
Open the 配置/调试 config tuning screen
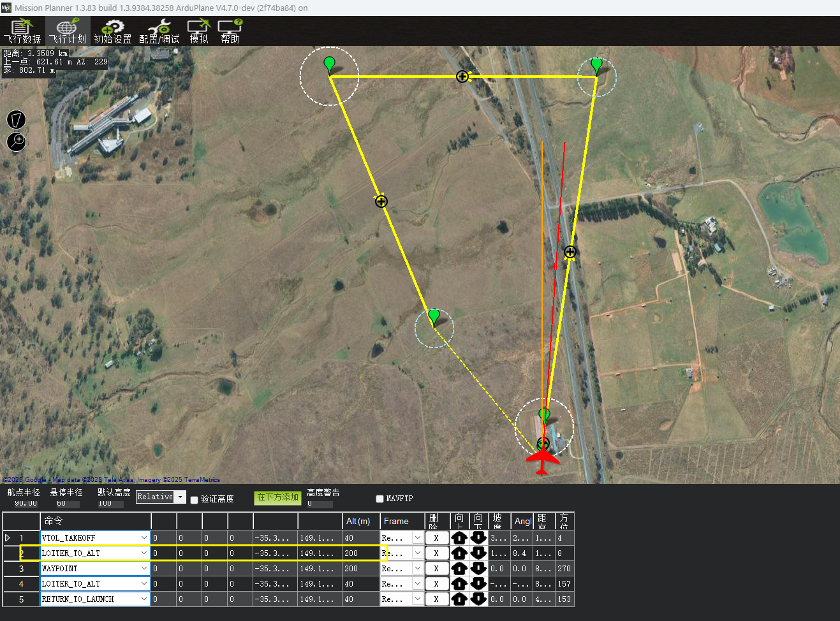[x=159, y=31]
